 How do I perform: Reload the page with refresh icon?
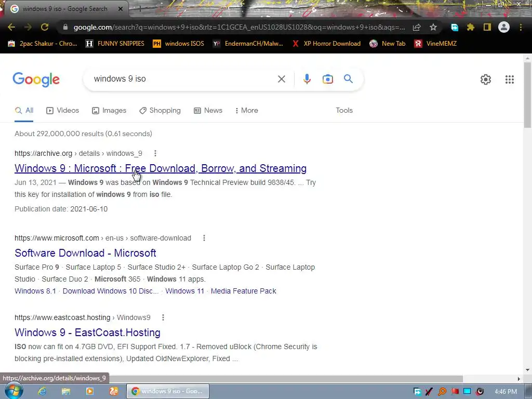pos(45,27)
